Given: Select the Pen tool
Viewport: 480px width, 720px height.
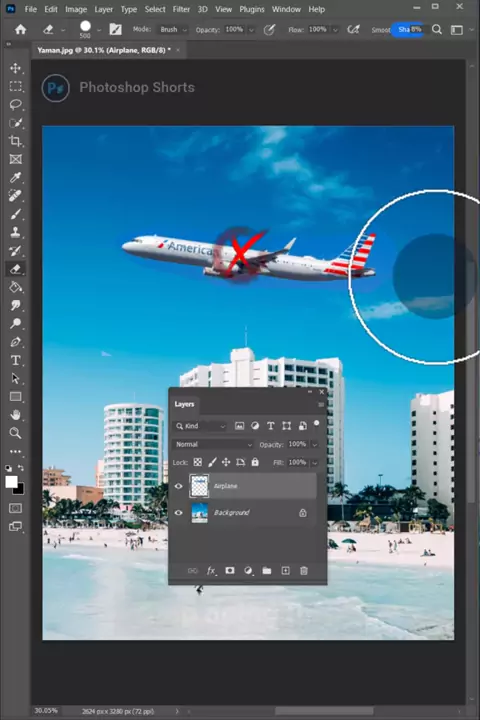Looking at the screenshot, I should tap(16, 342).
